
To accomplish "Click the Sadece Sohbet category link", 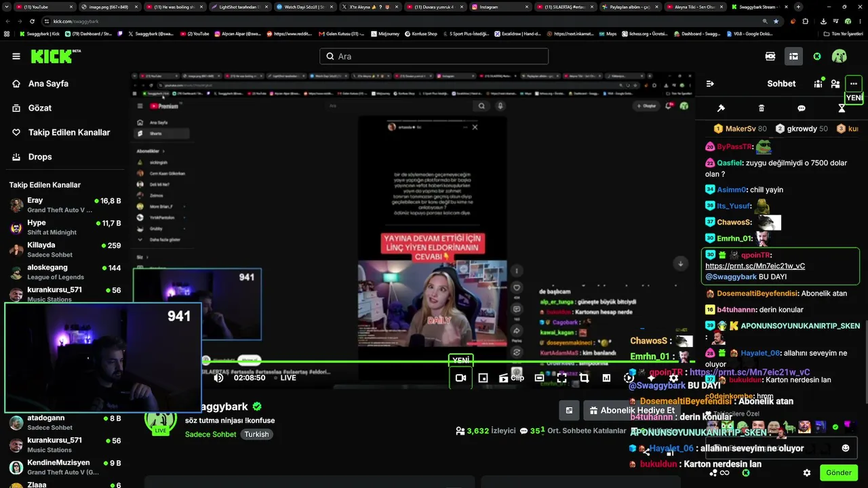I will [210, 434].
